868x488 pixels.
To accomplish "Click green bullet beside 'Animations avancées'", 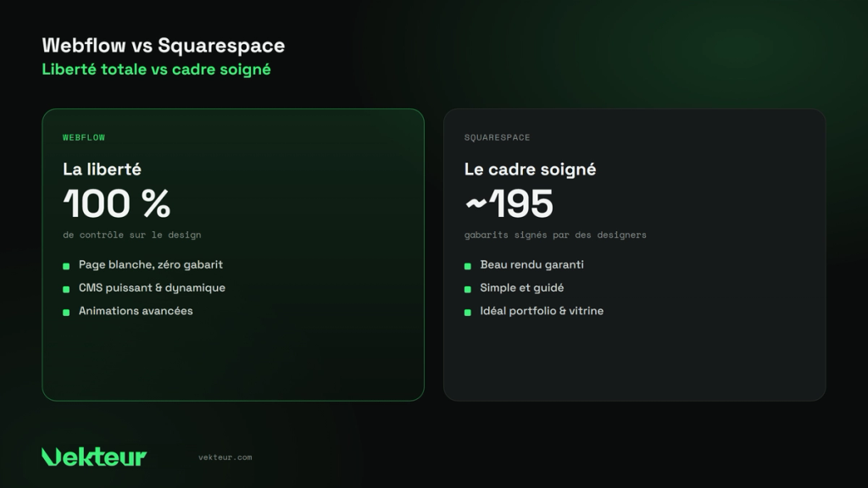I will pos(66,313).
